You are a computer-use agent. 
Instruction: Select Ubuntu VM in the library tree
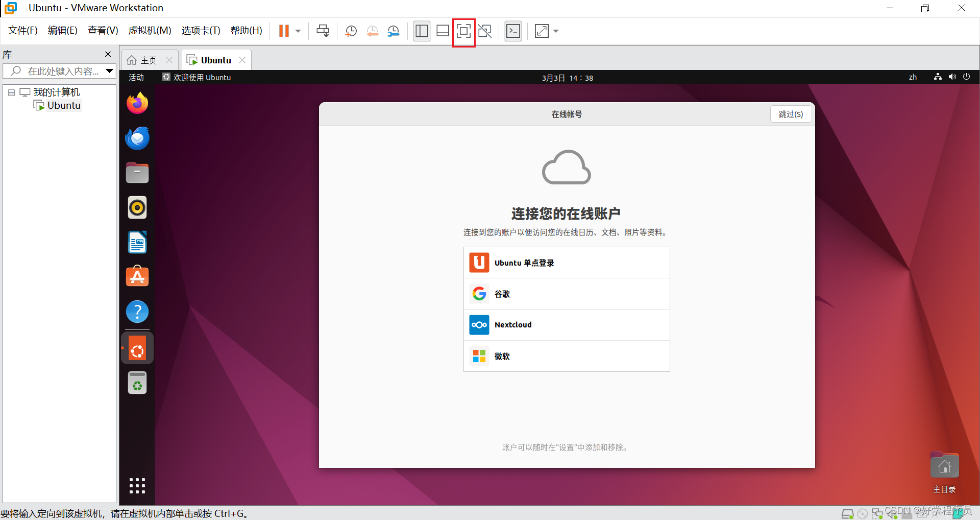64,106
